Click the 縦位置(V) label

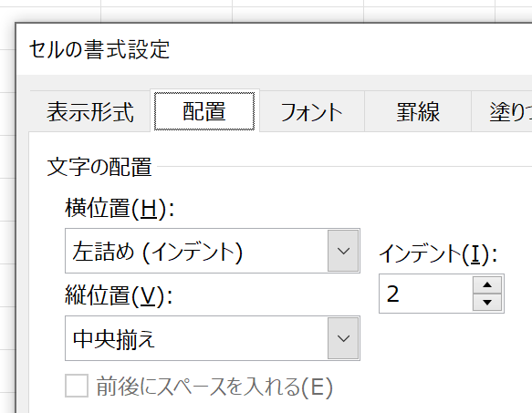click(119, 295)
